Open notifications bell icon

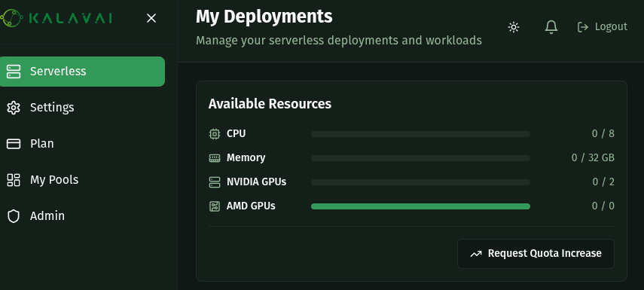pos(551,27)
